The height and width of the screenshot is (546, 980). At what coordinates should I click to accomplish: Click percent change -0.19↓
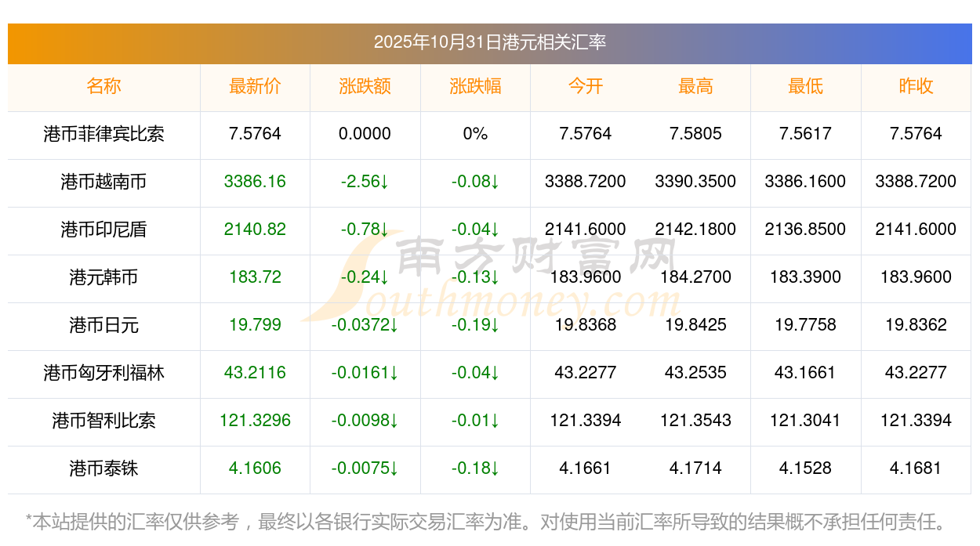click(x=475, y=325)
